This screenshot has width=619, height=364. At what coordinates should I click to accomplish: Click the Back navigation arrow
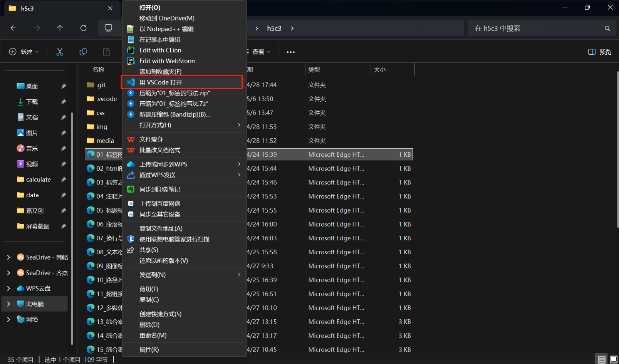(13, 28)
